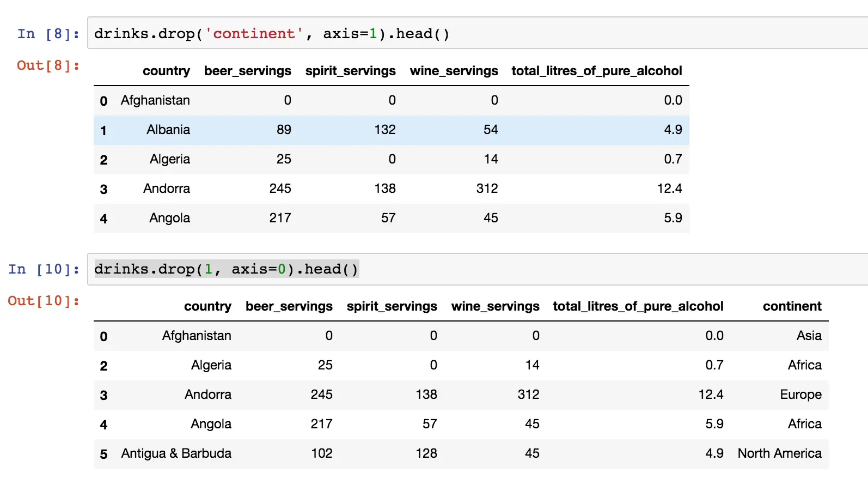Click the total_litres_of_pure_alcohol header in first table

point(596,71)
